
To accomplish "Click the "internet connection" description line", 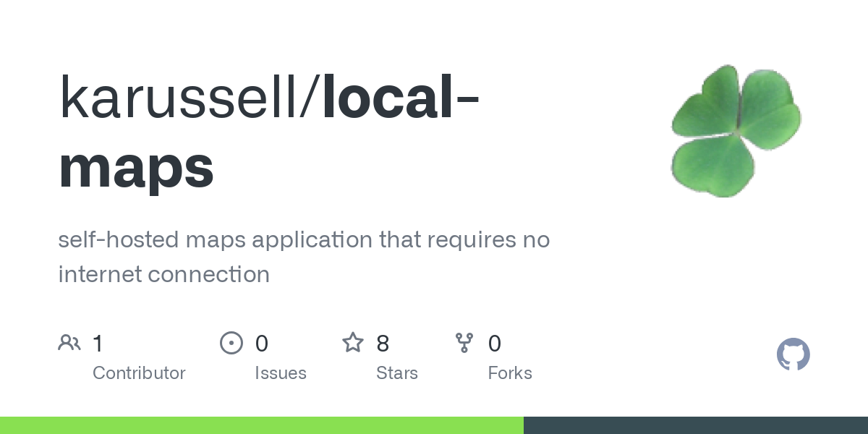I will [x=163, y=274].
